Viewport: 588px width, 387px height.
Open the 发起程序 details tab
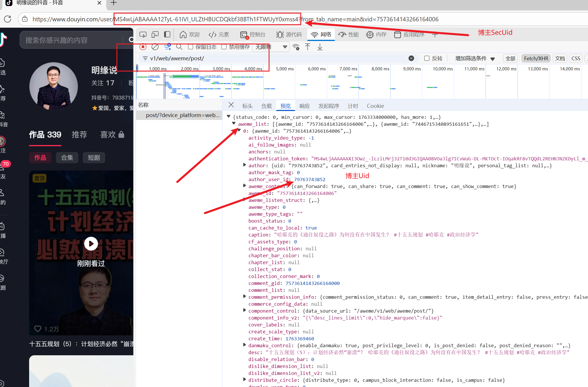[x=329, y=106]
